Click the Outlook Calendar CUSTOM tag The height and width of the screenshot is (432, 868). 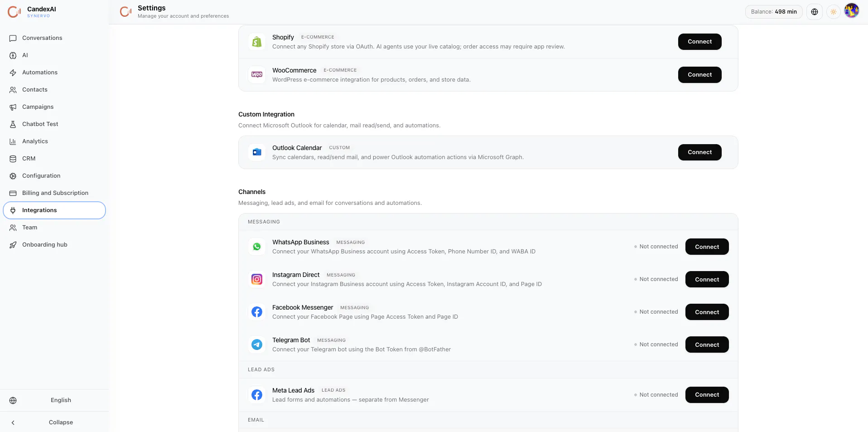click(339, 148)
